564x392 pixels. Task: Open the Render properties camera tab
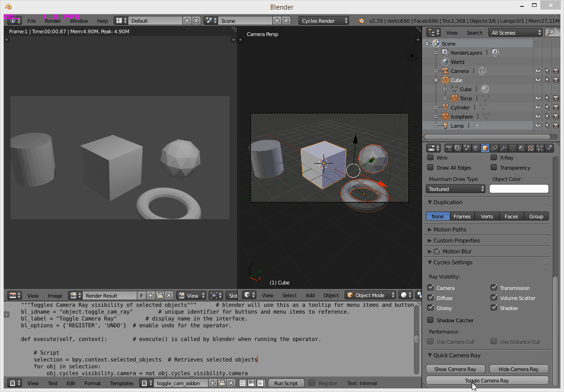click(449, 148)
